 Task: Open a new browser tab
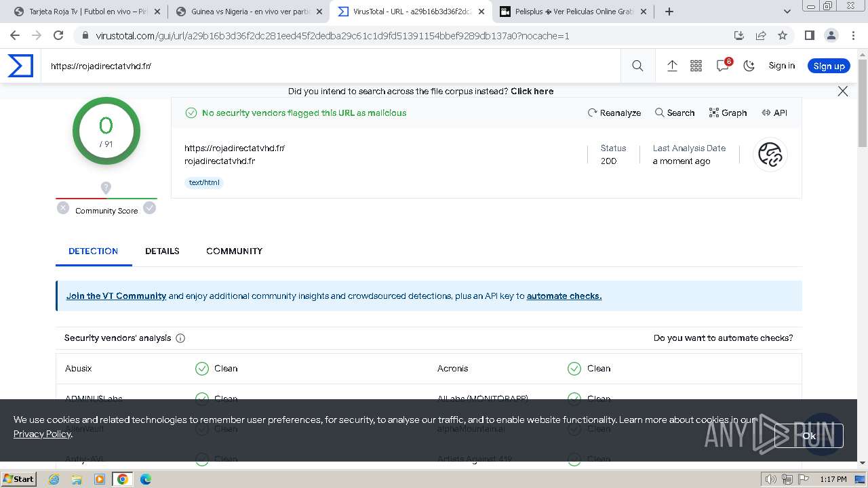click(669, 12)
